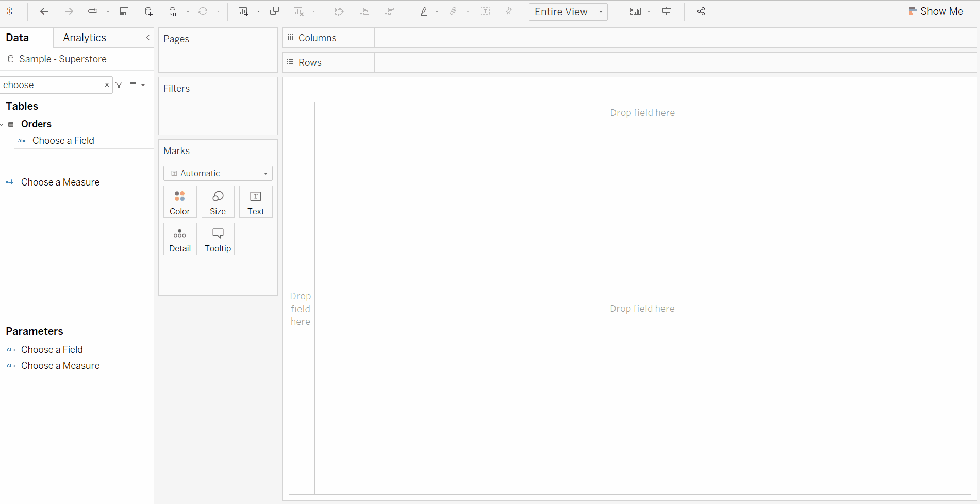Click the Share workbook icon
This screenshot has height=504, width=980.
[701, 11]
